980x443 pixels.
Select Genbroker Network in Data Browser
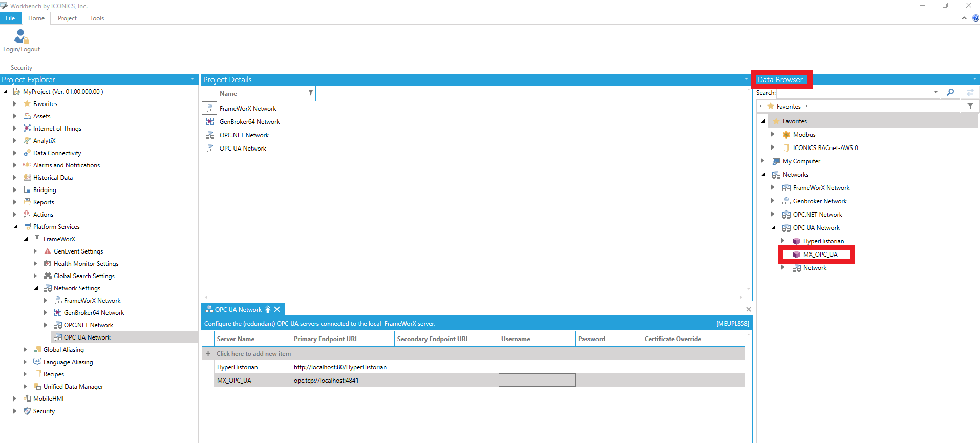click(820, 201)
